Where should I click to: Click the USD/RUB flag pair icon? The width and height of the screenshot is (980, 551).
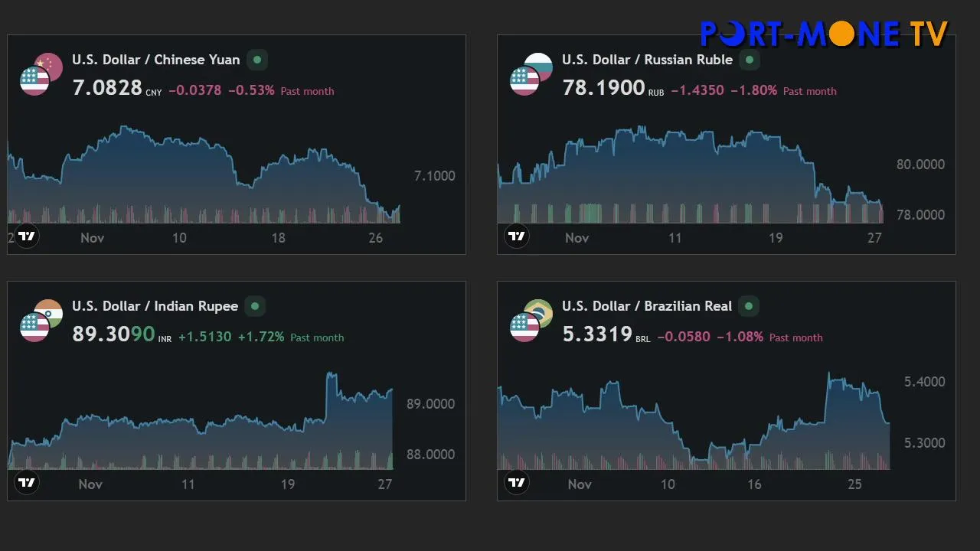pyautogui.click(x=531, y=74)
